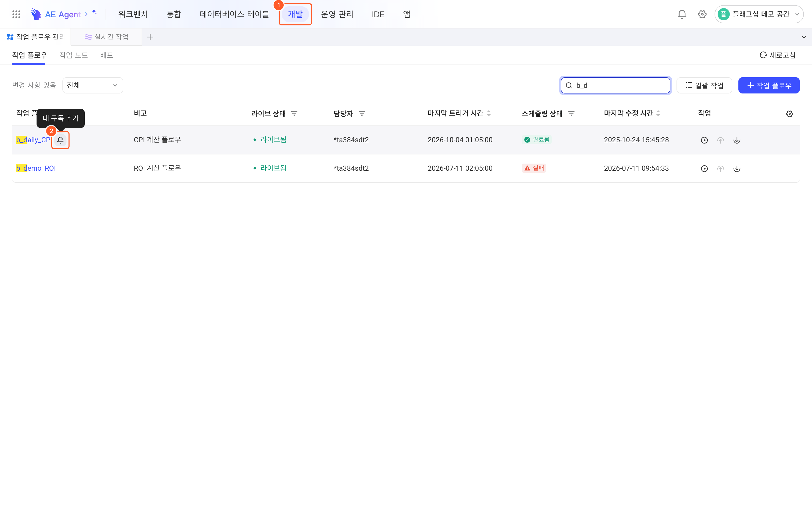This screenshot has width=812, height=508.
Task: Open settings gear in top header
Action: coord(702,14)
